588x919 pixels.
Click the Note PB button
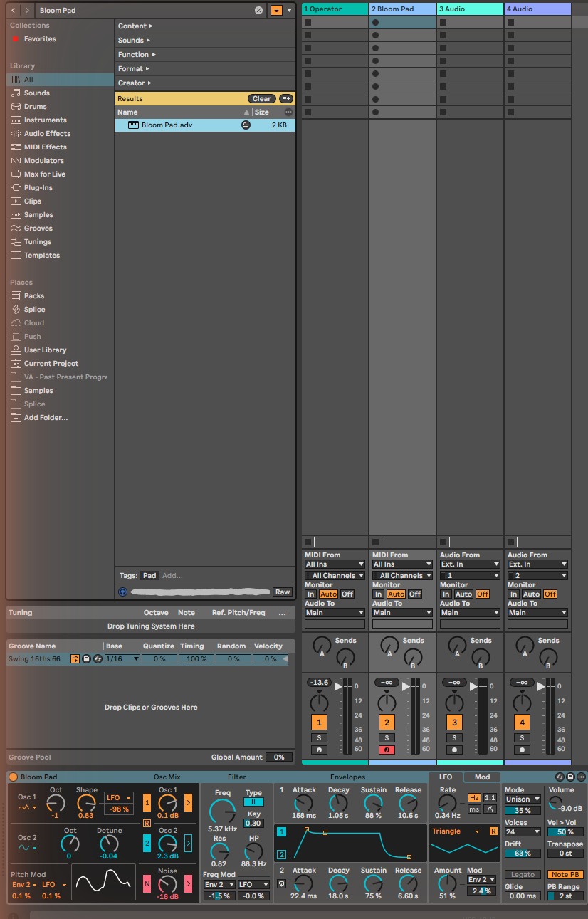click(x=565, y=874)
